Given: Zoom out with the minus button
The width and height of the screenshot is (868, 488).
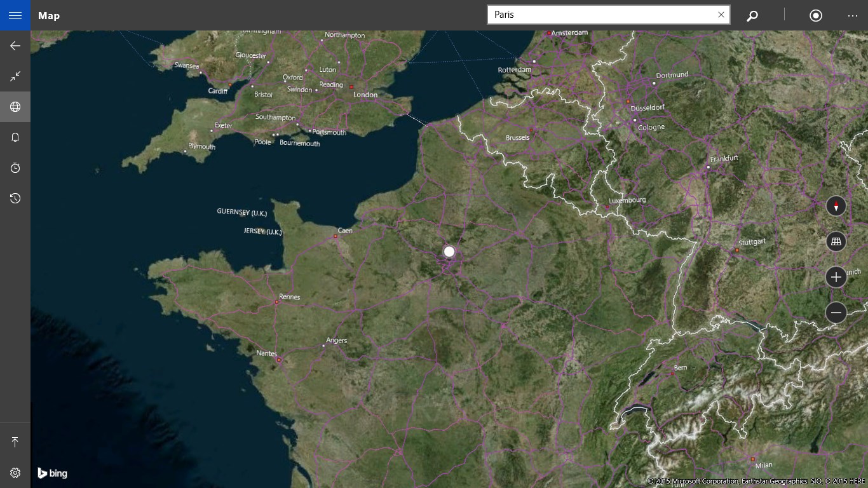Looking at the screenshot, I should 836,313.
